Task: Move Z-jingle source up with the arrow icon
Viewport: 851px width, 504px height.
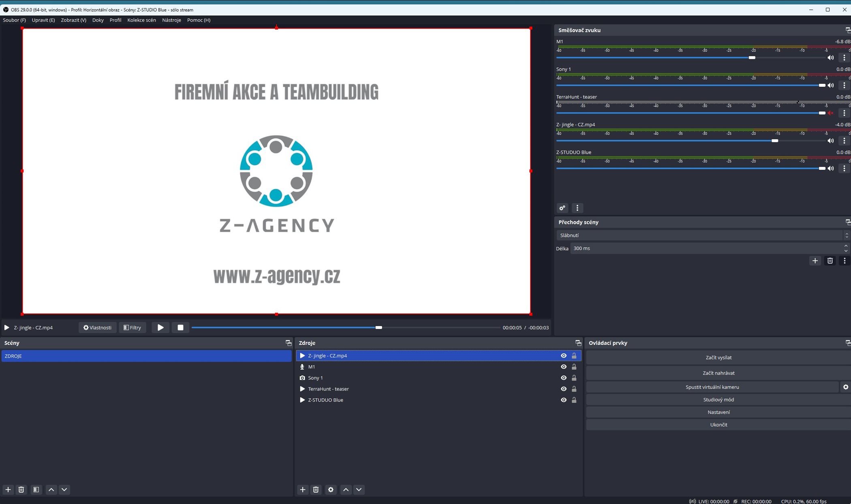Action: [346, 489]
